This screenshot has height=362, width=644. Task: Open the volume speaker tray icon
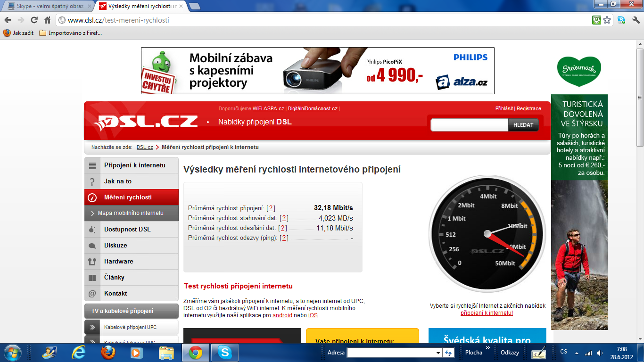[600, 353]
